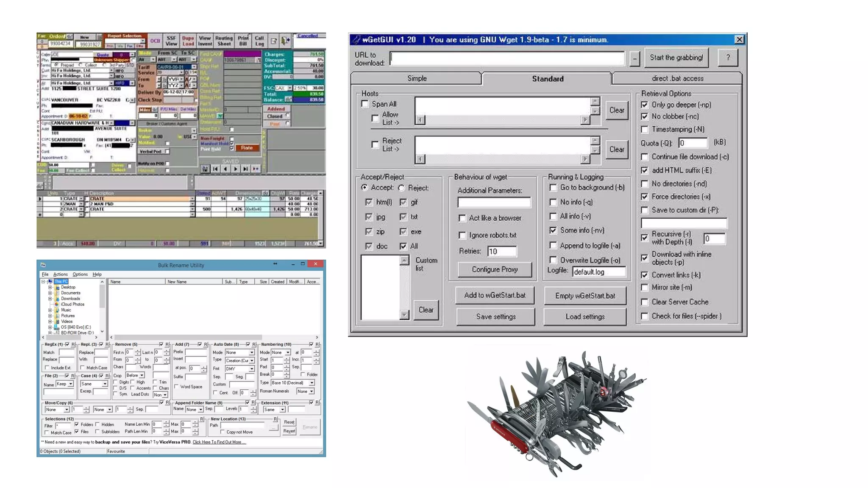Screen dimensions: 868x488
Task: Toggle the Timestamping (-N) option
Action: (645, 129)
